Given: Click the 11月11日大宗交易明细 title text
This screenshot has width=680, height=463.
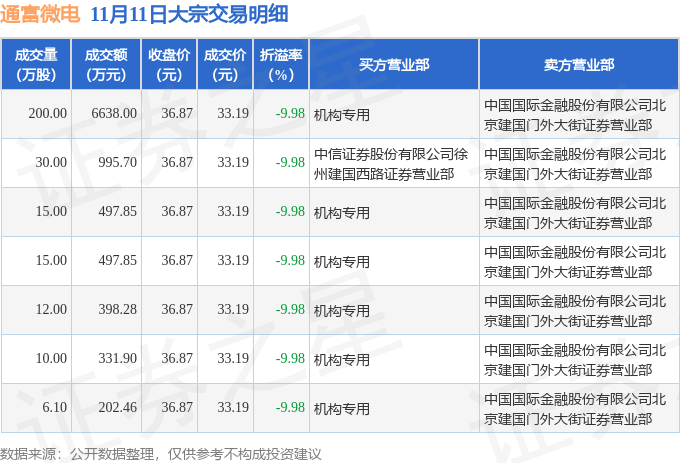Looking at the screenshot, I should (190, 14).
